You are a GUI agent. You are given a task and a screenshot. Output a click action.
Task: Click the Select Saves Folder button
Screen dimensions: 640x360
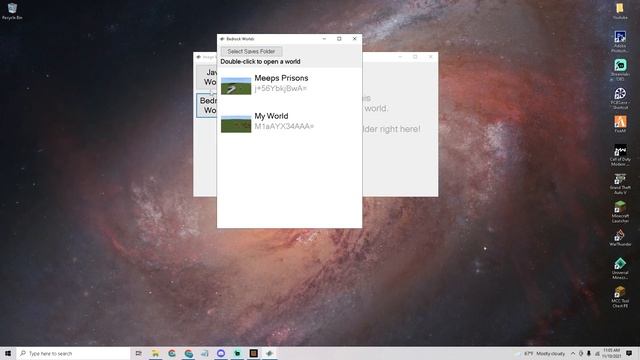click(x=251, y=51)
